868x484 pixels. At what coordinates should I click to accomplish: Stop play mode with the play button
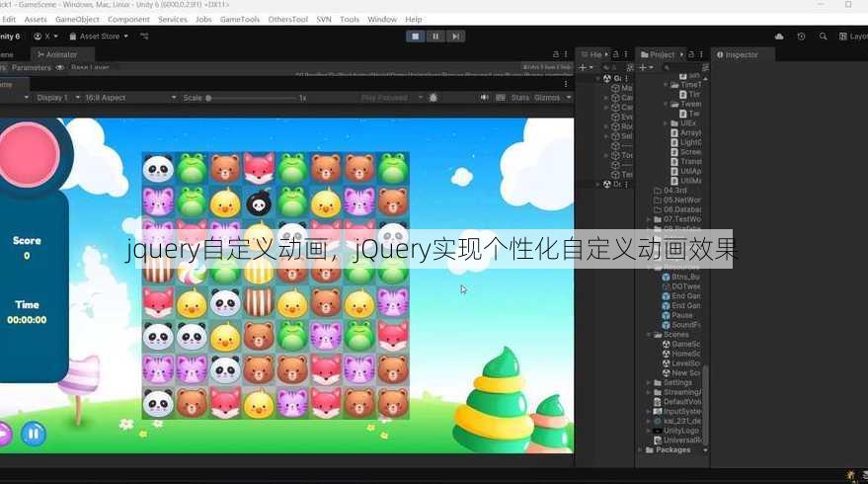coord(415,37)
